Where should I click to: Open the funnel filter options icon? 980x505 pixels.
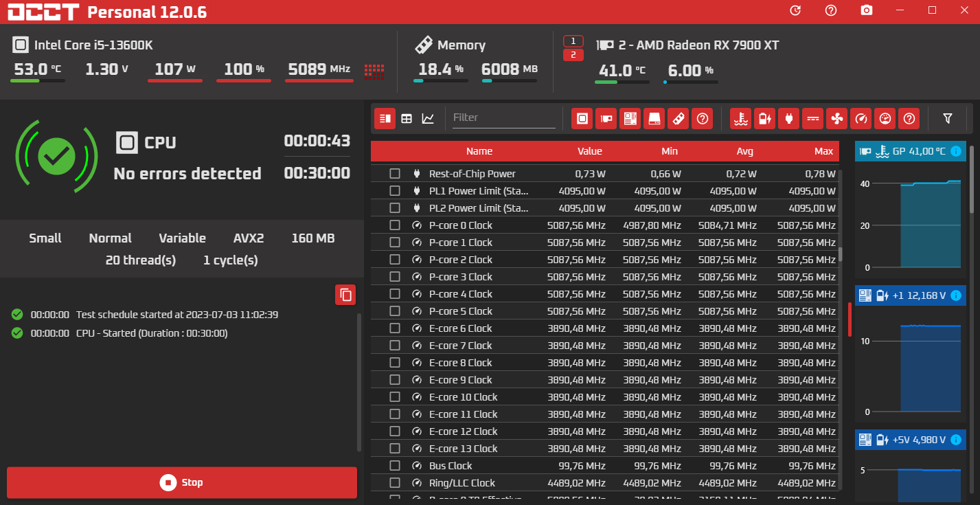click(x=948, y=118)
